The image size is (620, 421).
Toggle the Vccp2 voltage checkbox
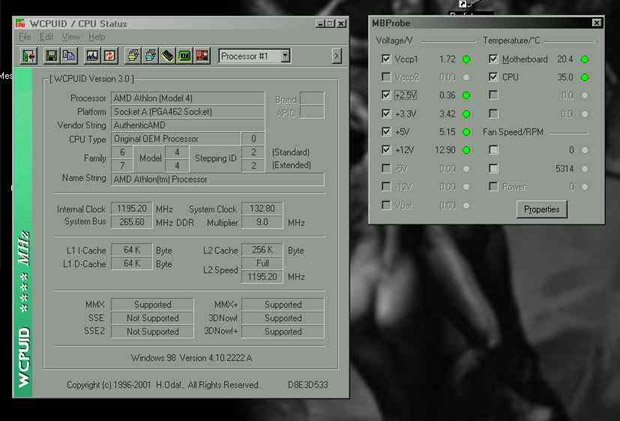tap(386, 77)
